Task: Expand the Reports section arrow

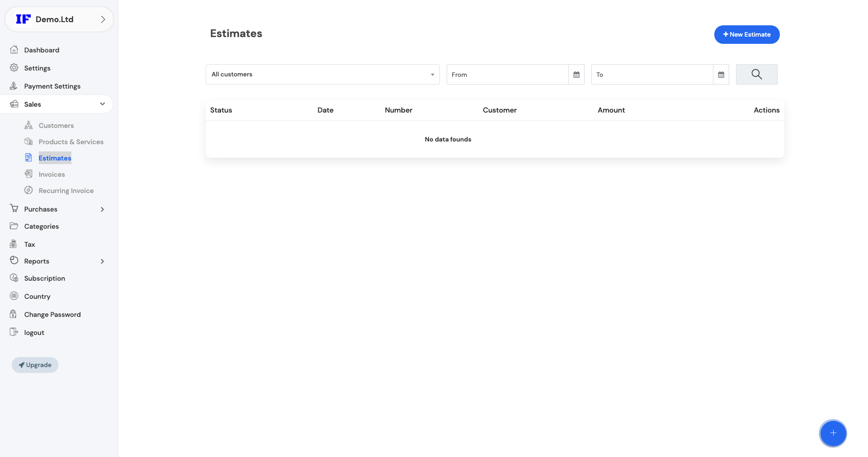Action: [103, 261]
